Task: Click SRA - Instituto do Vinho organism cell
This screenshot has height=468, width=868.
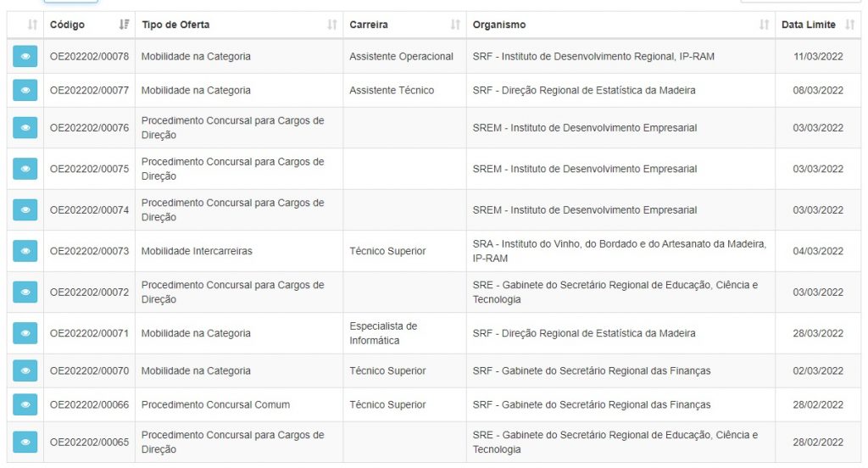Action: 620,251
